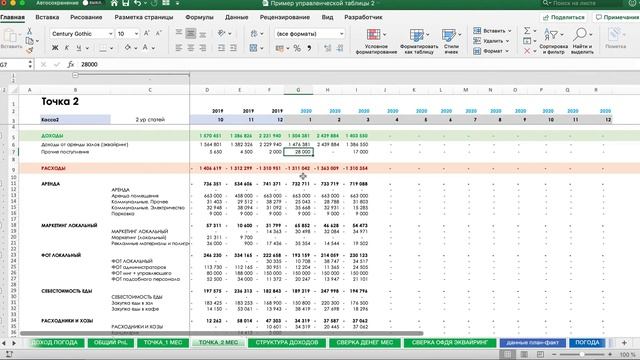
Task: Click the Стили ячеек icon
Action: coord(449,35)
